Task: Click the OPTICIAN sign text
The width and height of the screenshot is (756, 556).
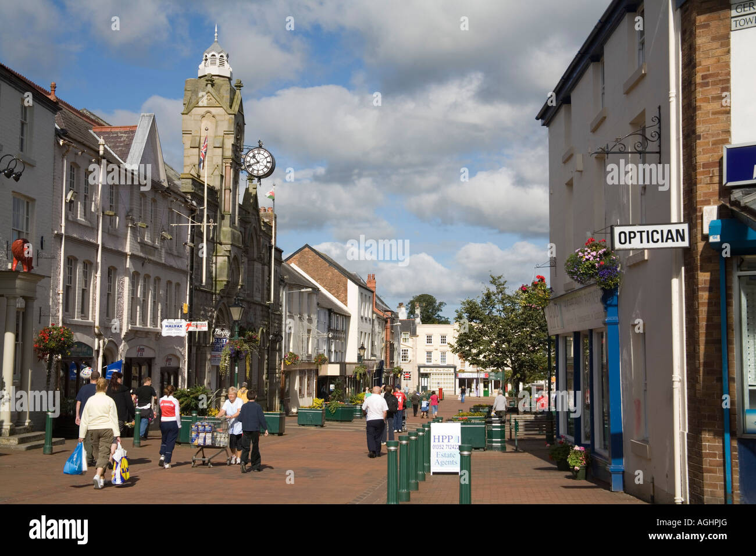Action: click(x=651, y=236)
